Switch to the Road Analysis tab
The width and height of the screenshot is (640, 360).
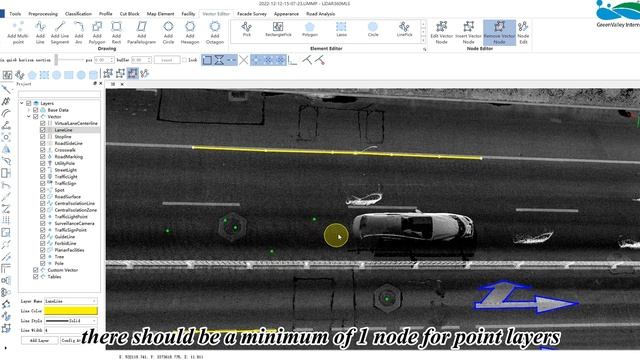click(321, 14)
